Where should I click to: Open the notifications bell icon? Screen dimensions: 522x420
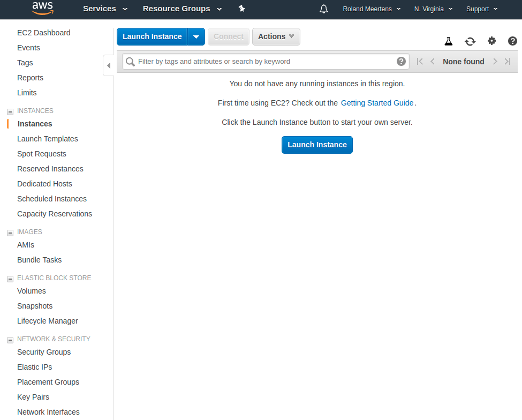pos(323,9)
